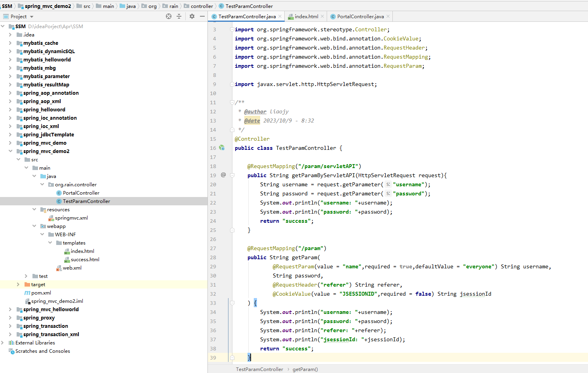Select the TestParamController.java editor tab
Image resolution: width=588 pixels, height=373 pixels.
coord(247,16)
